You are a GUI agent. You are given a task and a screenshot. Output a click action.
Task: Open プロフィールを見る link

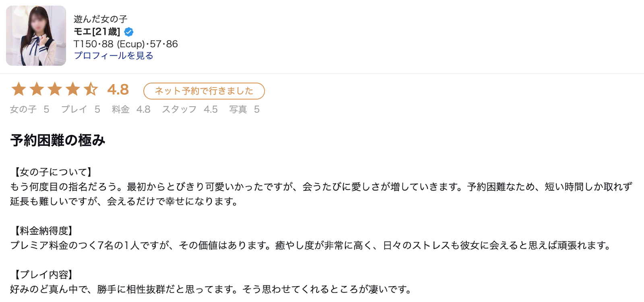click(114, 56)
